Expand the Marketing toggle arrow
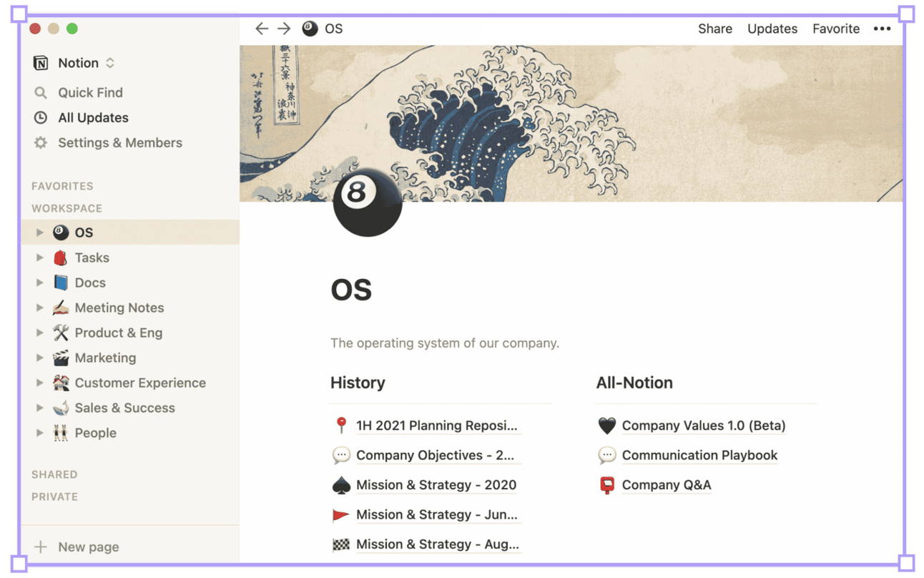This screenshot has width=924, height=578. (40, 358)
